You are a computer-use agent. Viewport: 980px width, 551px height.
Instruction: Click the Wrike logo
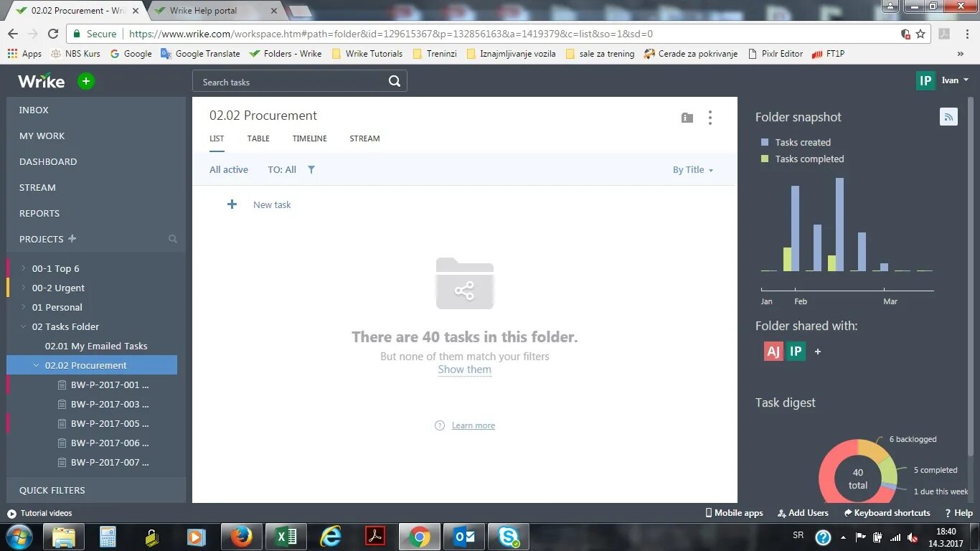(41, 81)
